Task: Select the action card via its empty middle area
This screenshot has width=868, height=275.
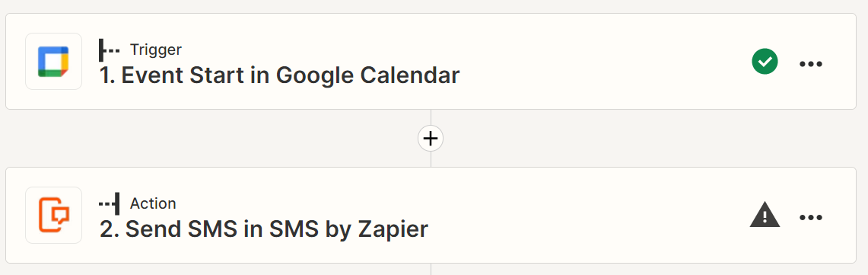Action: pos(587,215)
